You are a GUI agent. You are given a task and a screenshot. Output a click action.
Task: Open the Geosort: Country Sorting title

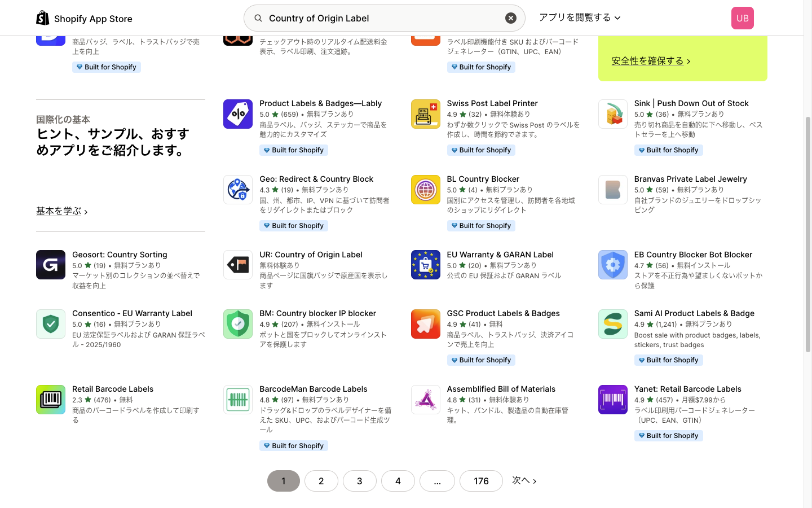[120, 255]
